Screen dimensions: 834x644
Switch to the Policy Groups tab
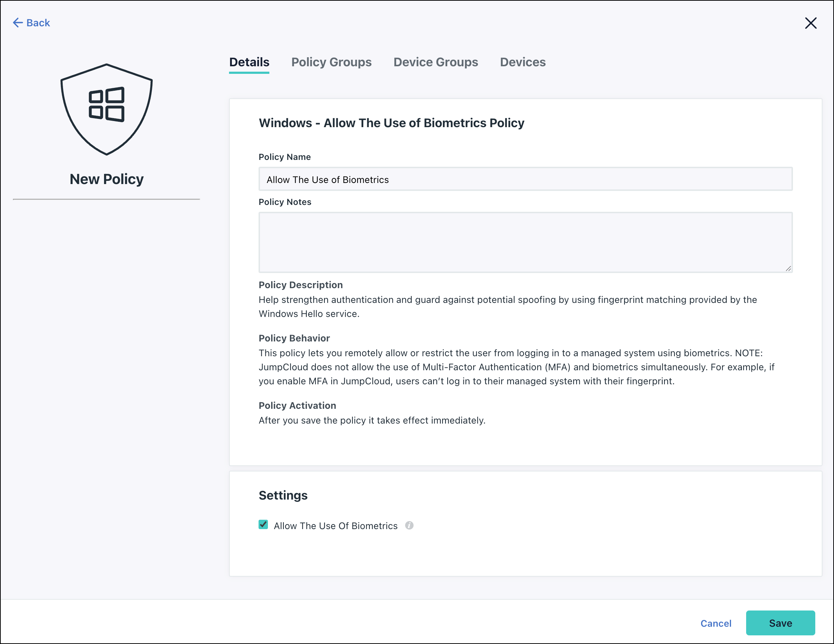coord(331,62)
